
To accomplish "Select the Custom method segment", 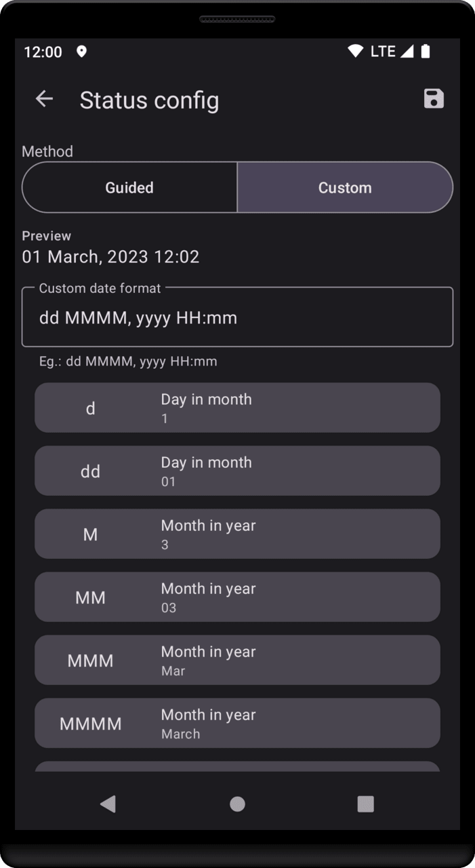I will (x=345, y=188).
